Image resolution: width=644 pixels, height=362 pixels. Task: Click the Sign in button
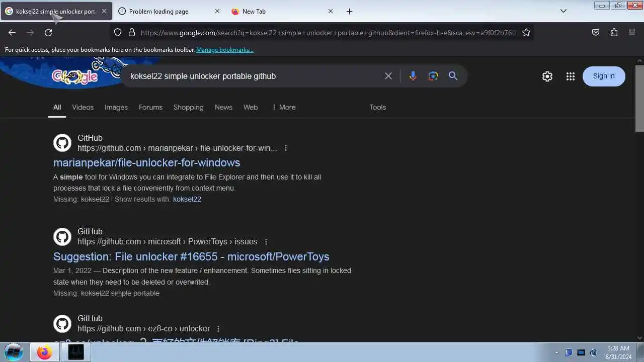point(604,76)
